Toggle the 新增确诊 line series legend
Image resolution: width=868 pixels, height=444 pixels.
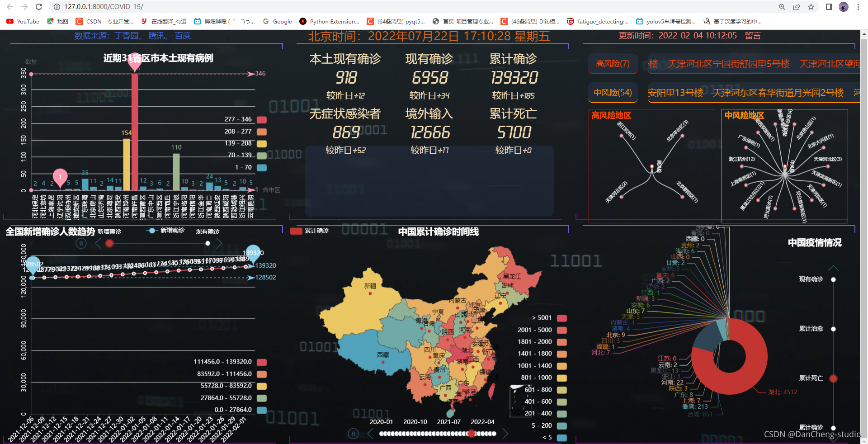pos(165,231)
